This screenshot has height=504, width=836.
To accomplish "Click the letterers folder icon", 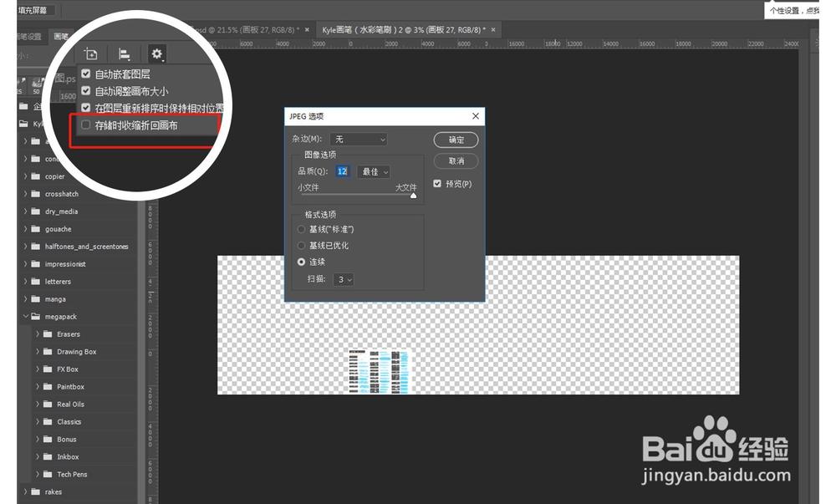I will 36,282.
